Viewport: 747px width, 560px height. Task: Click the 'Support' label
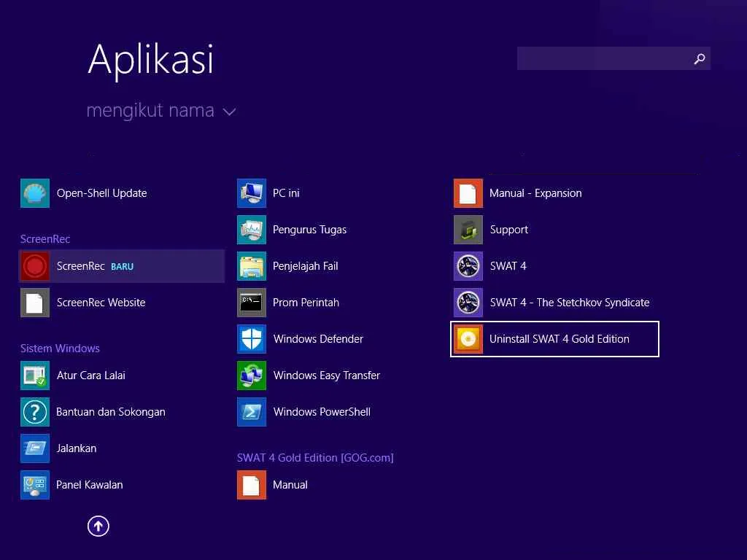[508, 230]
